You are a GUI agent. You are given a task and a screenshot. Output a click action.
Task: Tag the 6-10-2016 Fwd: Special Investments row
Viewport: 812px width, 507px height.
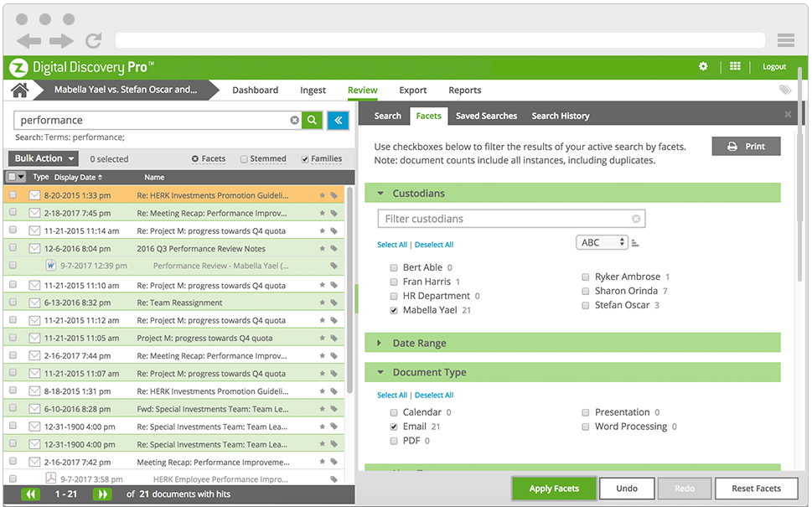tap(334, 409)
